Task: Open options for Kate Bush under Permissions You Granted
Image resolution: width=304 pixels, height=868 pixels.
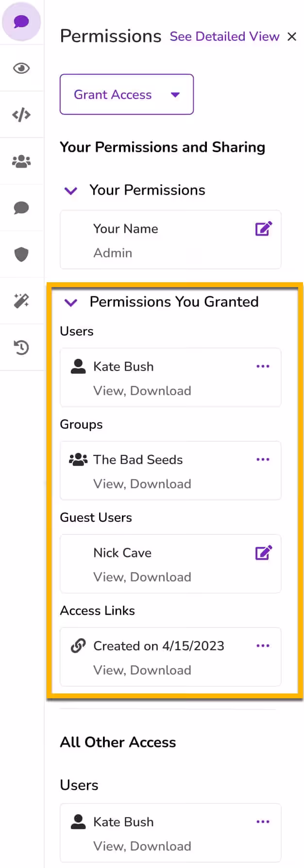Action: click(x=263, y=366)
